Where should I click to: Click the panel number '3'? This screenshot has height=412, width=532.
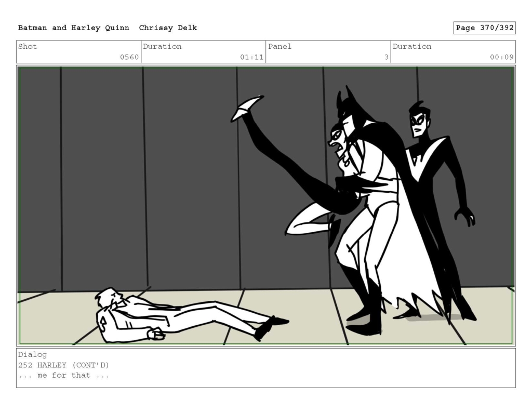click(386, 57)
